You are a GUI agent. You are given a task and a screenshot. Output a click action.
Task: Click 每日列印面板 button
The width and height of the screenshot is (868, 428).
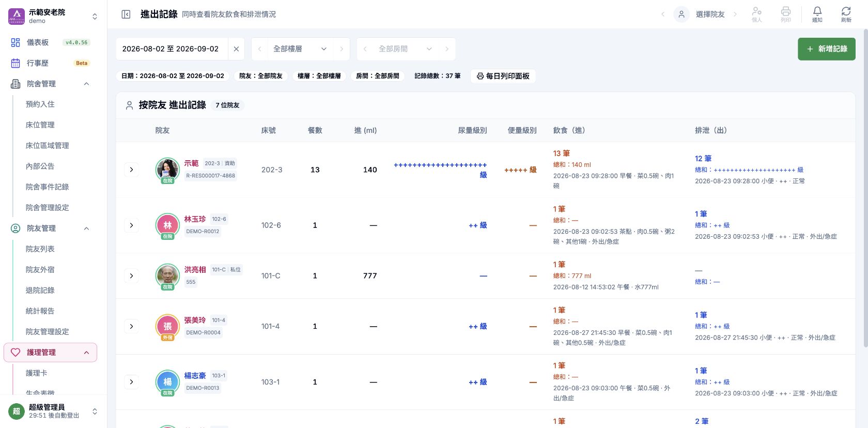pyautogui.click(x=503, y=76)
